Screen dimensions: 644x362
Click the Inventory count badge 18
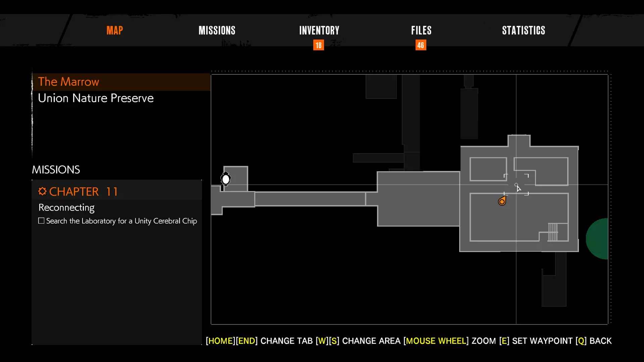(318, 45)
